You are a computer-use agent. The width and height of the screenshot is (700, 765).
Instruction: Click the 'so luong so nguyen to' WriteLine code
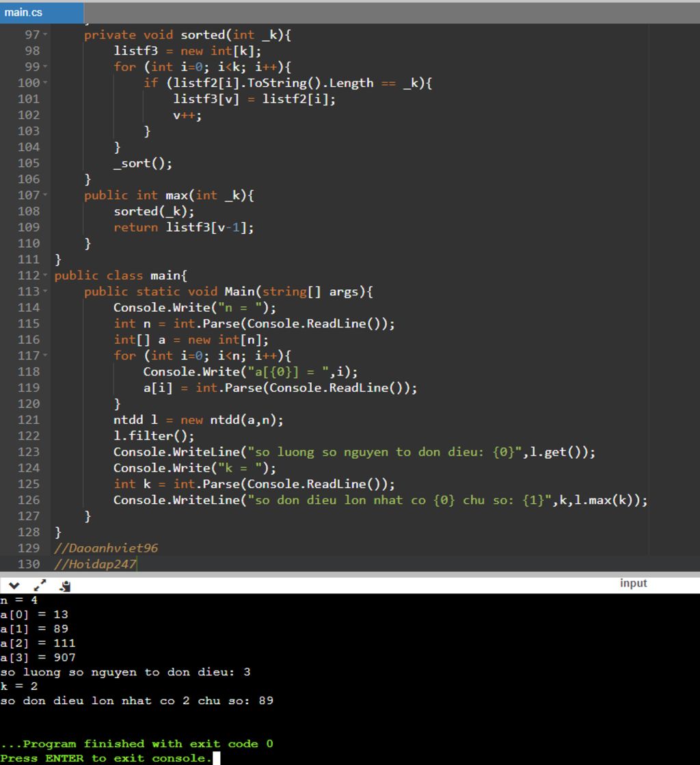click(x=354, y=452)
